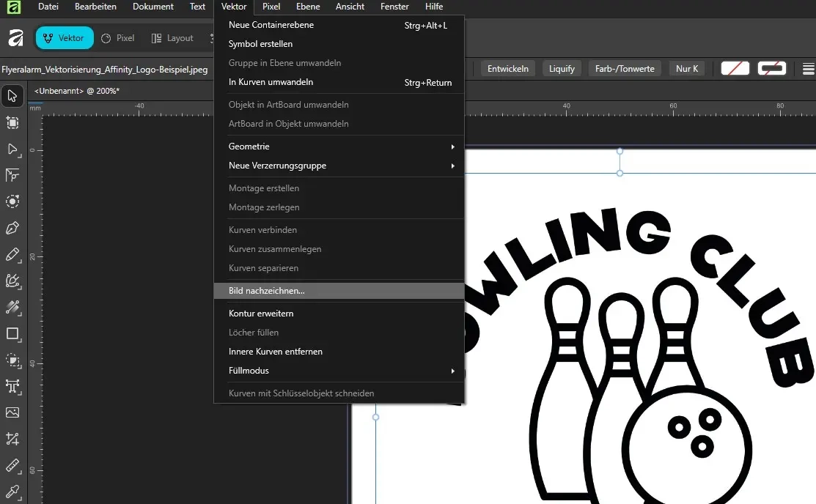The width and height of the screenshot is (816, 504).
Task: Click the greyed Kurven verbinden entry
Action: pyautogui.click(x=339, y=230)
